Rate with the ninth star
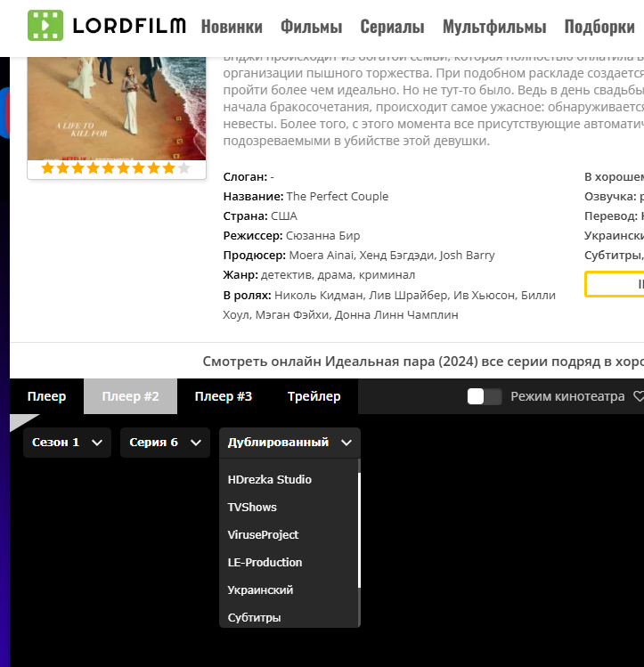This screenshot has width=644, height=667. tap(169, 168)
